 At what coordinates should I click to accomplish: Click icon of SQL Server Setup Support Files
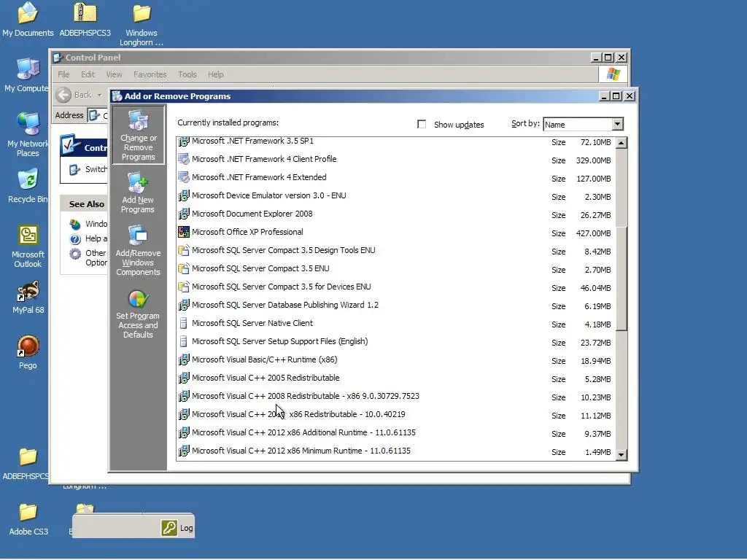coord(183,342)
